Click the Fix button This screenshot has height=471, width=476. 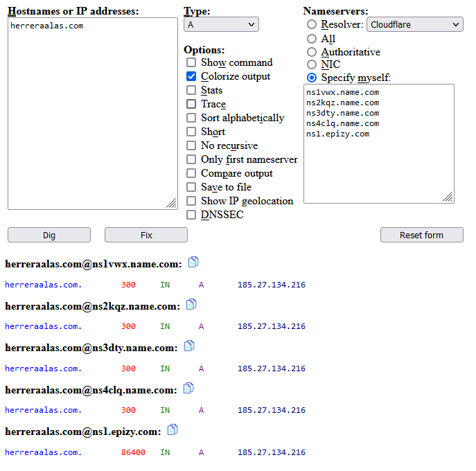click(146, 235)
